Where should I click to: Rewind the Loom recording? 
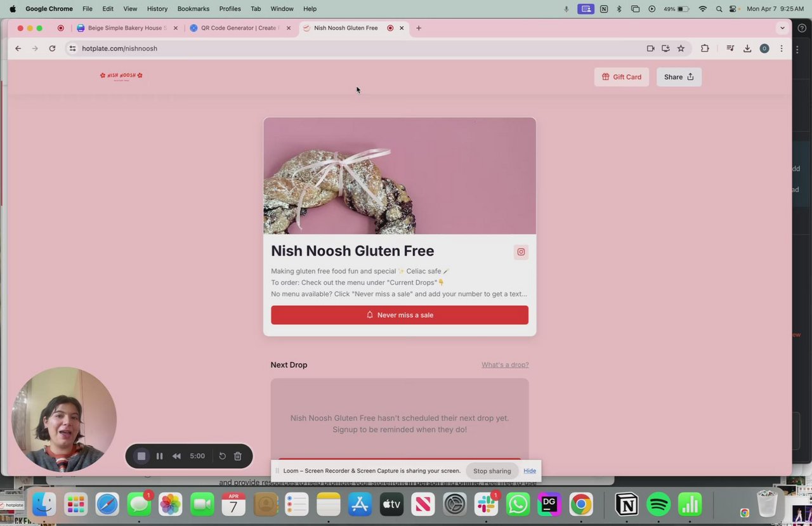click(x=176, y=456)
